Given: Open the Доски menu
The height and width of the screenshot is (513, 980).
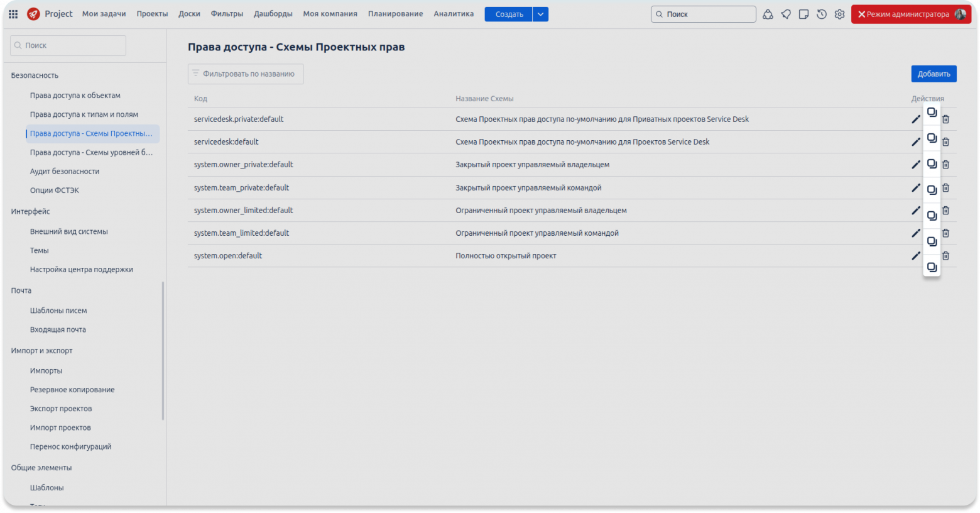Looking at the screenshot, I should (189, 14).
